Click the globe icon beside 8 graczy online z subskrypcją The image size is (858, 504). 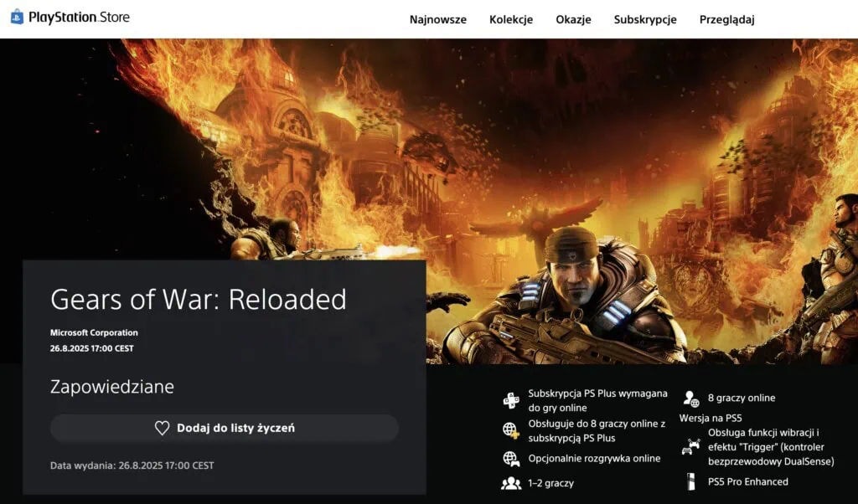[511, 430]
